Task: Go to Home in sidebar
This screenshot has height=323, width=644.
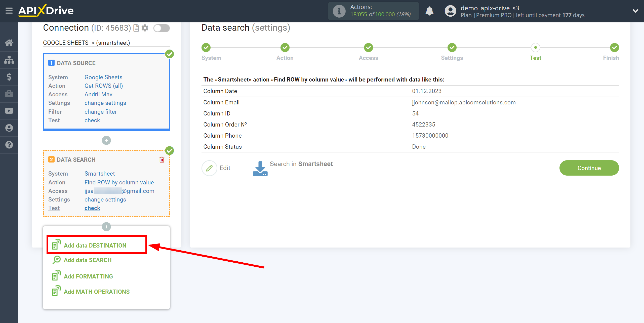Action: 9,43
